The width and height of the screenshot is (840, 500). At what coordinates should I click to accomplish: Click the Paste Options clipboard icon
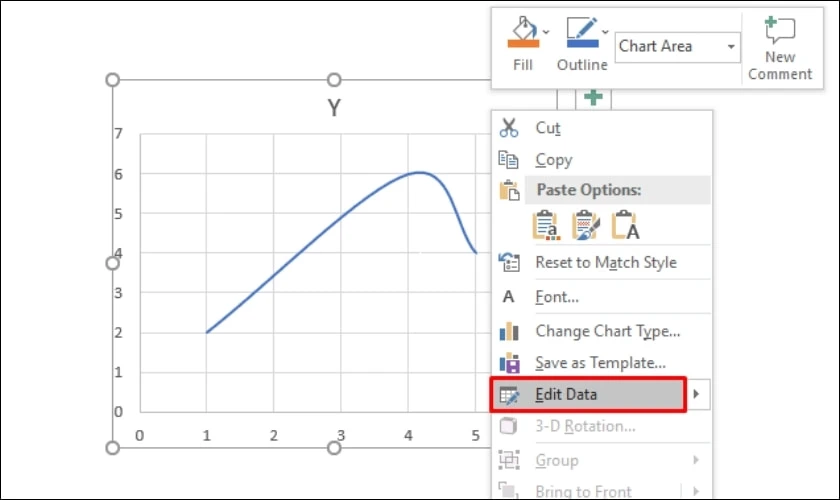(x=509, y=190)
